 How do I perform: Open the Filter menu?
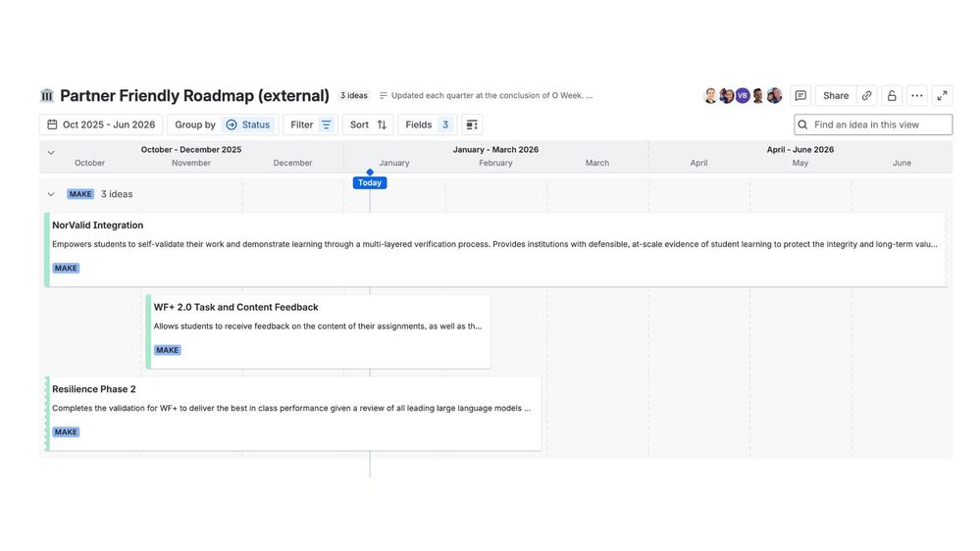point(310,125)
